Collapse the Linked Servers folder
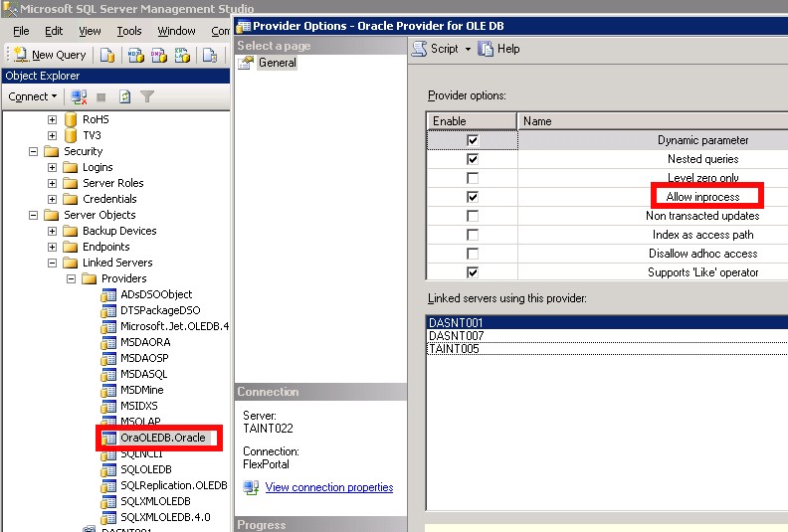788x532 pixels. click(x=53, y=263)
